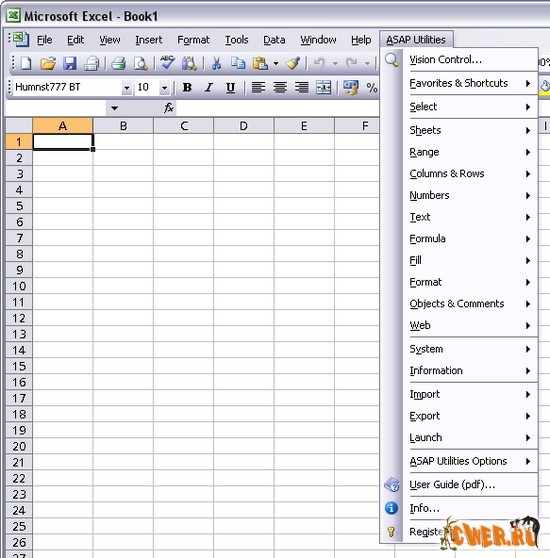Click the Copy icon
550x558 pixels.
pyautogui.click(x=238, y=64)
